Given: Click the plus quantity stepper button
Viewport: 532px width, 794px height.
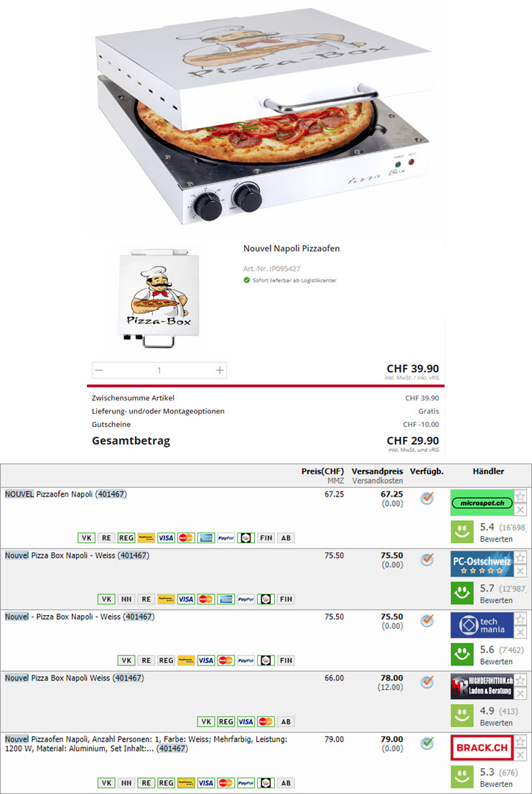Looking at the screenshot, I should [x=219, y=371].
